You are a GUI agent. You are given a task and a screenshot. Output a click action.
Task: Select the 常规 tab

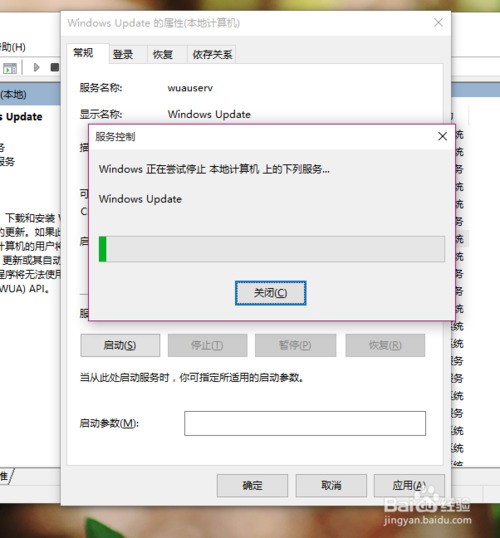(83, 53)
